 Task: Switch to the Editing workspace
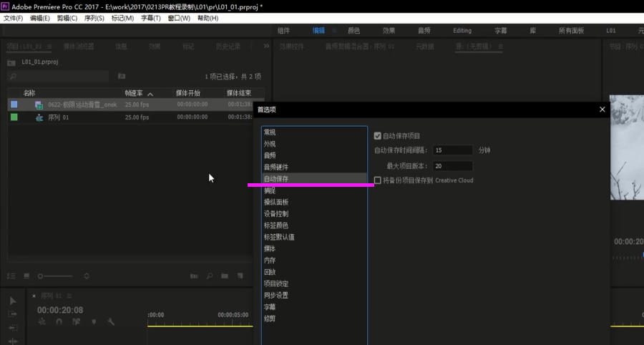(x=462, y=30)
